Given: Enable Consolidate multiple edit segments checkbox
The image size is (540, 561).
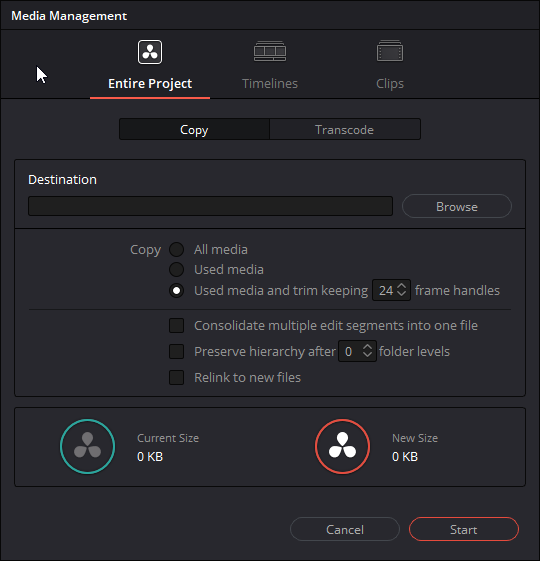Looking at the screenshot, I should coord(176,326).
